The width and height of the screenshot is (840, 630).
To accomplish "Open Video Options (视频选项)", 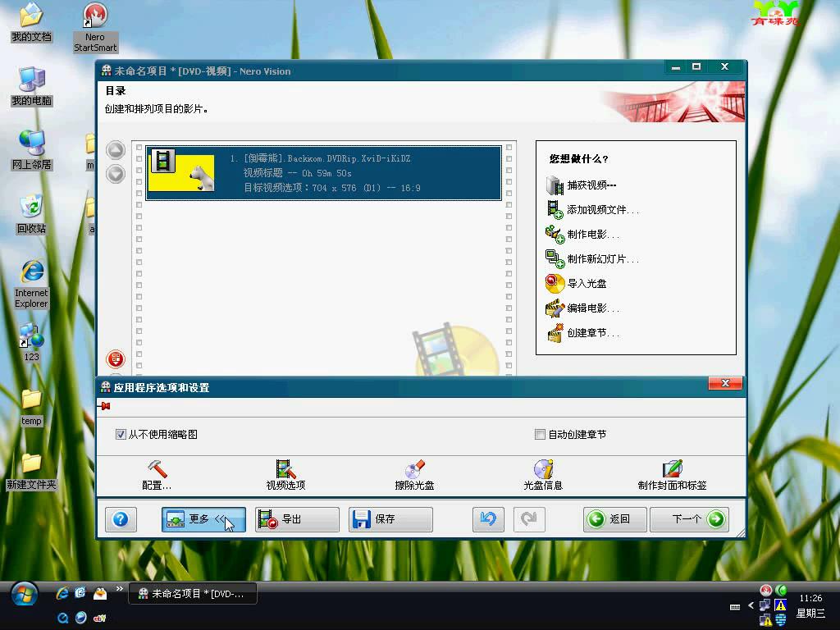I will coord(285,475).
